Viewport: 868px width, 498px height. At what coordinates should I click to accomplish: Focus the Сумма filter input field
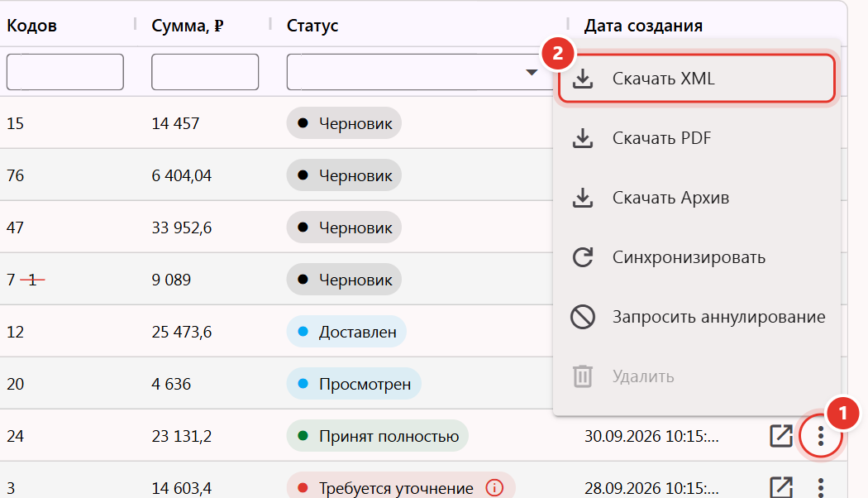click(205, 72)
